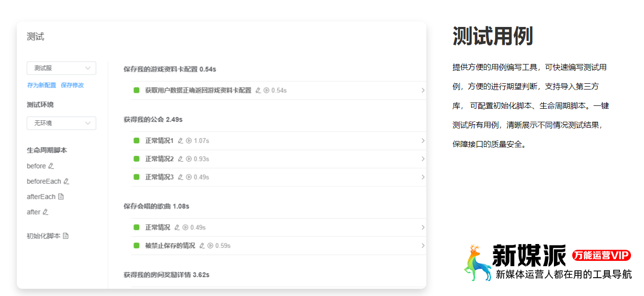The width and height of the screenshot is (644, 296).
Task: Expand the 被禁止保存的情况 row chevron
Action: tap(423, 246)
